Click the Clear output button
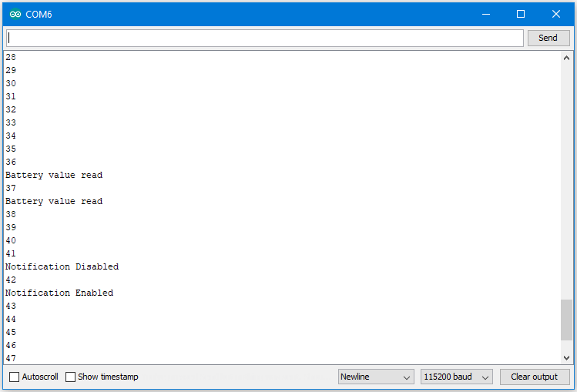This screenshot has width=577, height=392. (535, 377)
